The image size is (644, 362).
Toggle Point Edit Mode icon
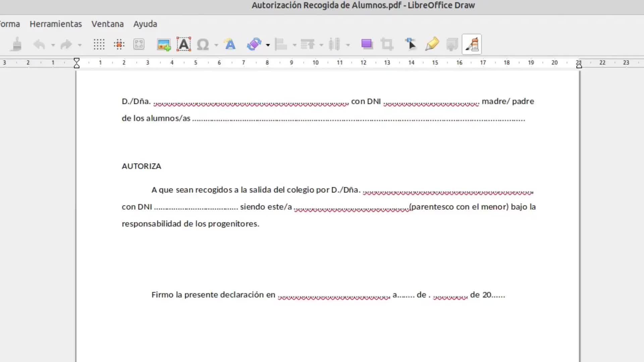(x=411, y=44)
